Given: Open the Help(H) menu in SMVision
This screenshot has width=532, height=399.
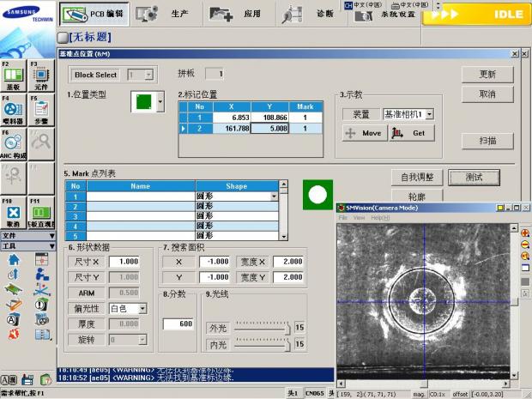Looking at the screenshot, I should [380, 217].
